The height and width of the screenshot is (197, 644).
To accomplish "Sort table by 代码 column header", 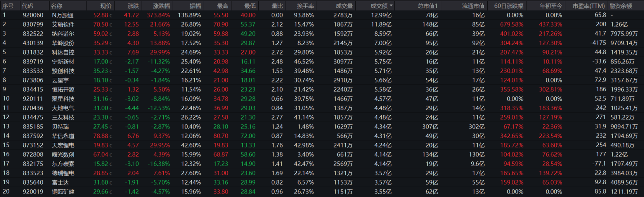I will tap(28, 6).
